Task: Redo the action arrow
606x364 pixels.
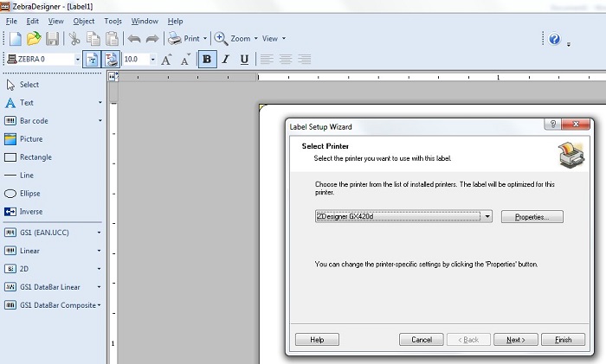Action: click(x=152, y=39)
